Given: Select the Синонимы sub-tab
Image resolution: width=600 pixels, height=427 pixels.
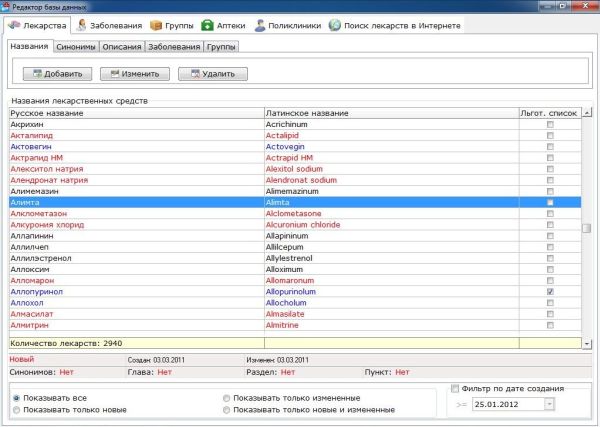Looking at the screenshot, I should [x=76, y=47].
